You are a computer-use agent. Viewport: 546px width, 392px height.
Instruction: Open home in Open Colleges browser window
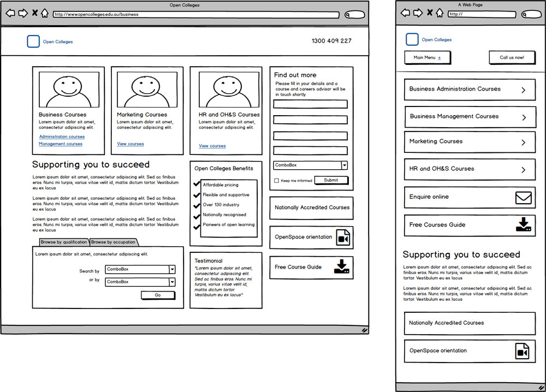pos(45,13)
